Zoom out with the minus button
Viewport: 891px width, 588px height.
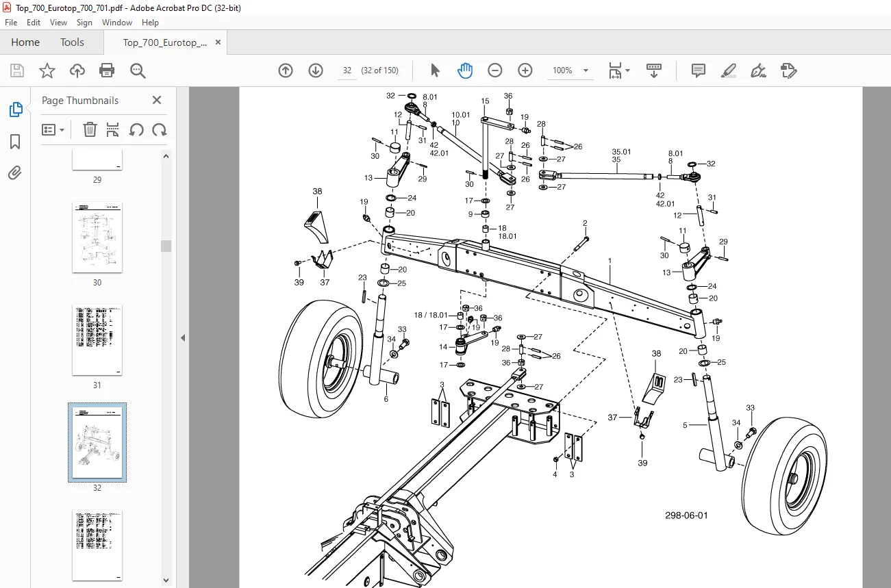tap(495, 71)
